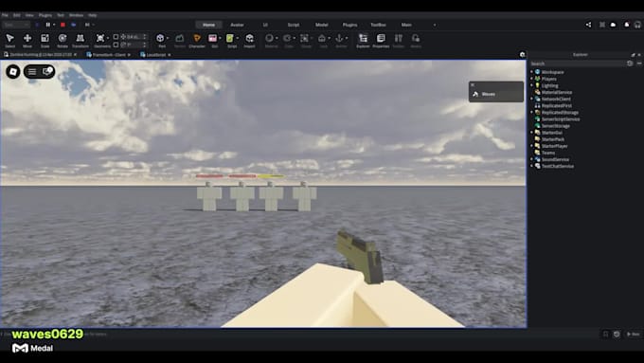Open the Material picker icon
This screenshot has height=363, width=644.
269,39
